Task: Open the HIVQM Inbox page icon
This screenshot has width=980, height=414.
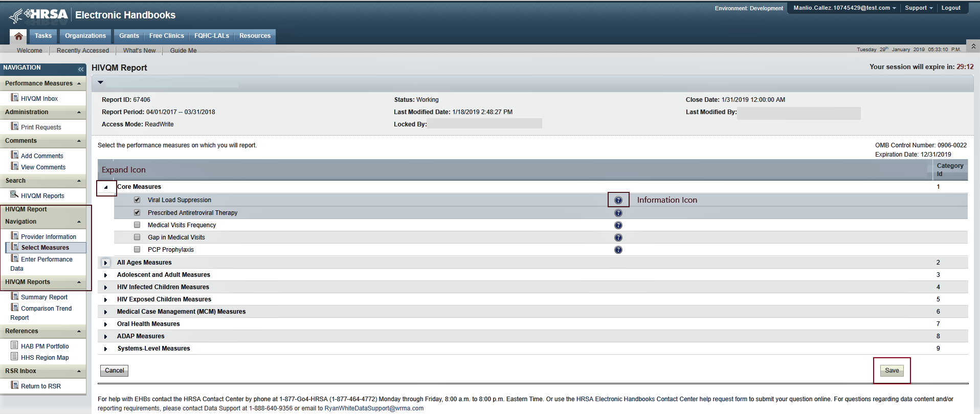Action: (15, 98)
